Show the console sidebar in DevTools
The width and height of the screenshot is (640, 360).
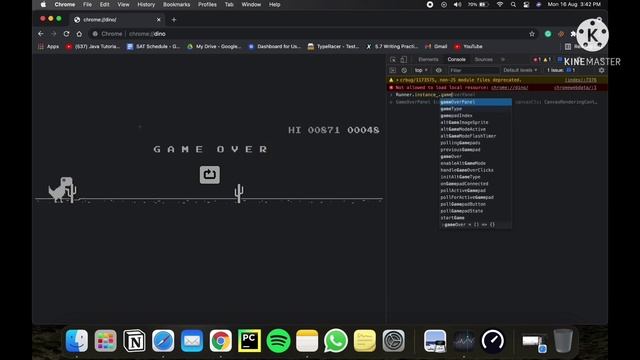pos(392,70)
